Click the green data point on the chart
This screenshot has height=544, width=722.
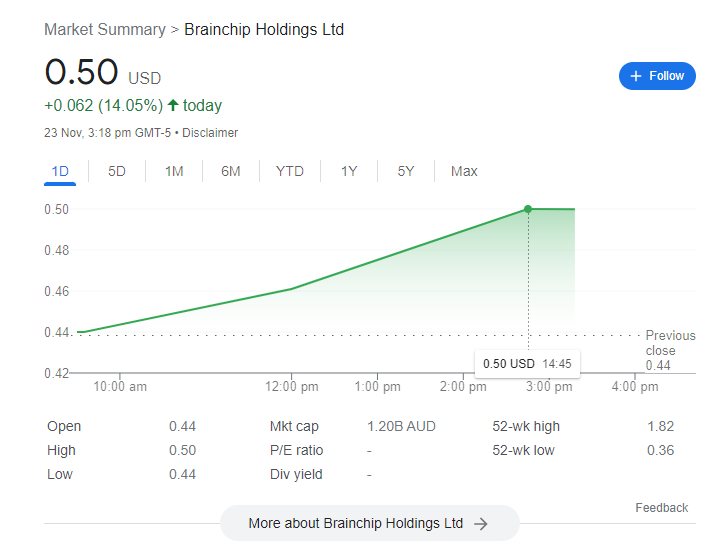tap(528, 209)
